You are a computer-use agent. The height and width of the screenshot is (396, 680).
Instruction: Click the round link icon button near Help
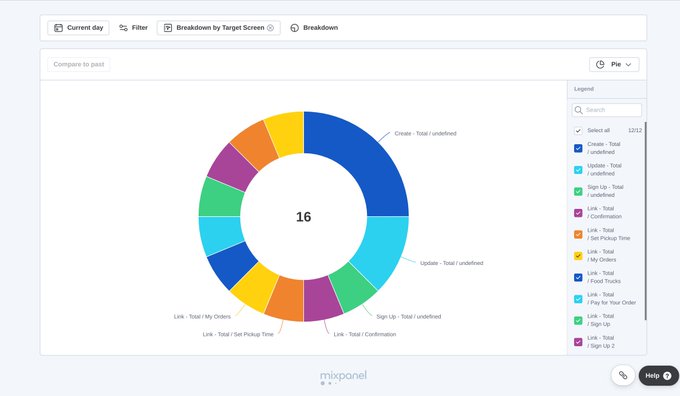tap(623, 375)
